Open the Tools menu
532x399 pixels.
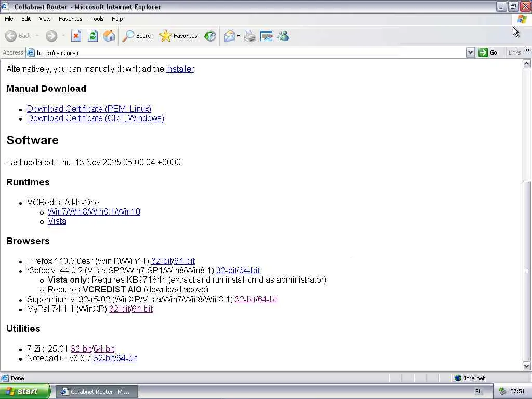[97, 19]
